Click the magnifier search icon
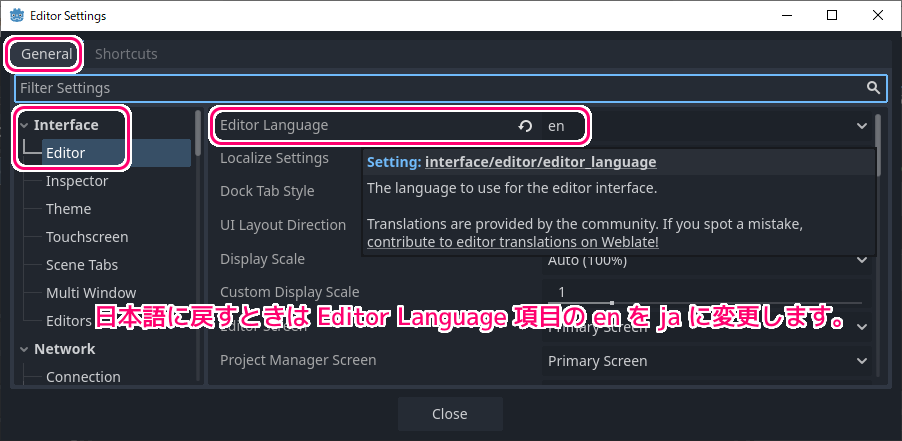This screenshot has height=441, width=902. click(x=873, y=88)
